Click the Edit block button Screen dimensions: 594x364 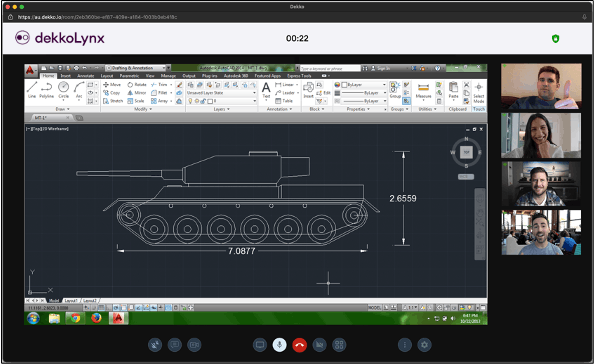[324, 93]
